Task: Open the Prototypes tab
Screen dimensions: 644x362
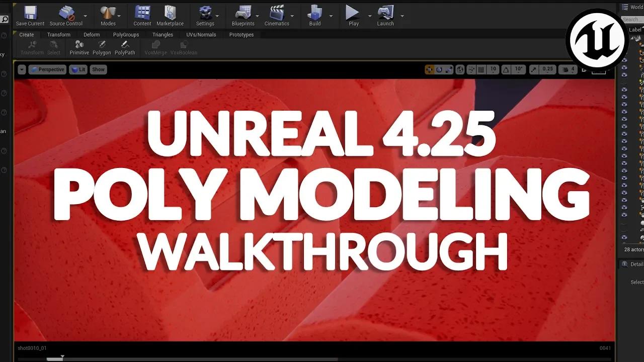Action: (242, 35)
